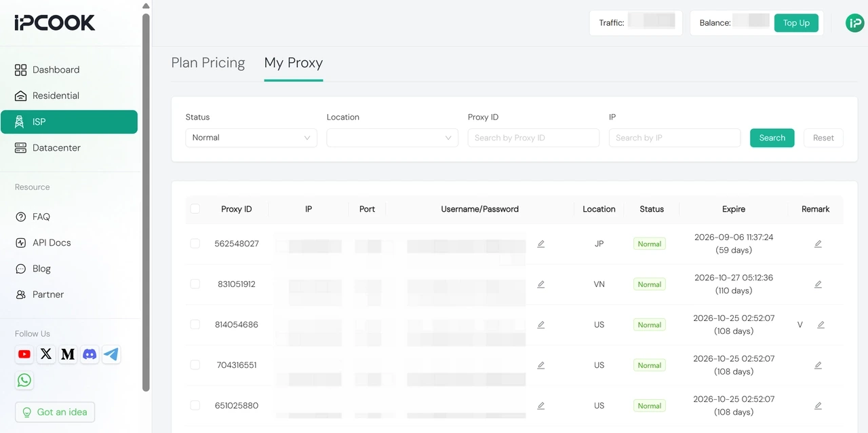
Task: Open the Discord social icon
Action: click(x=90, y=354)
